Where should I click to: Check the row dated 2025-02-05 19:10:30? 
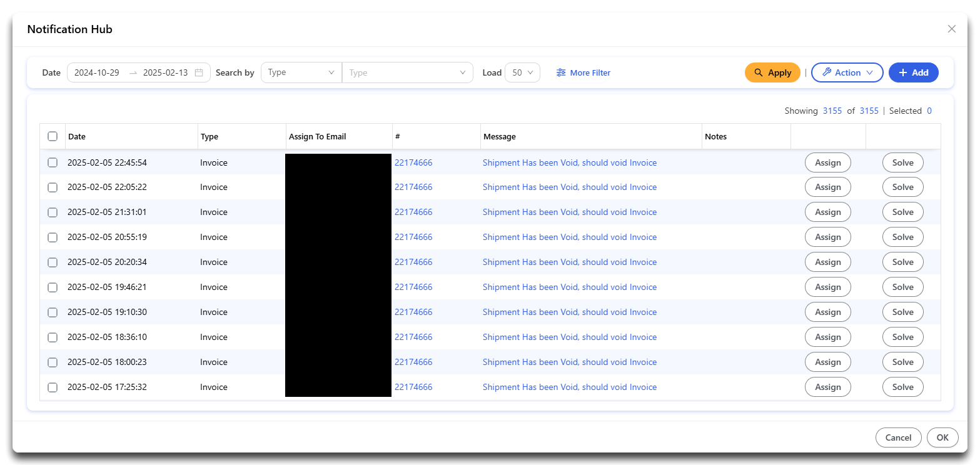click(x=53, y=312)
